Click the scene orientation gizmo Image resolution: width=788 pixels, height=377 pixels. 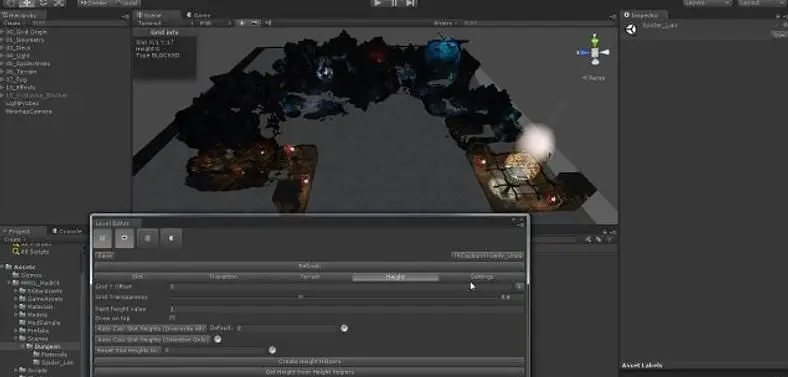coord(595,52)
